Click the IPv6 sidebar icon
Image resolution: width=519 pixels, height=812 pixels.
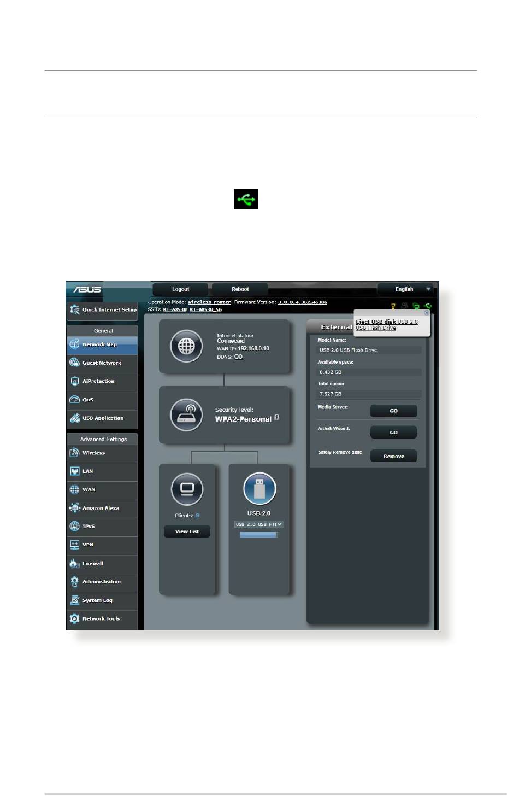click(x=75, y=526)
